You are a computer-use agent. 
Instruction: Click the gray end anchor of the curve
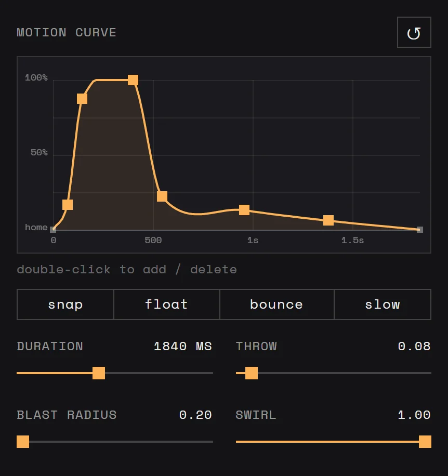coord(420,230)
